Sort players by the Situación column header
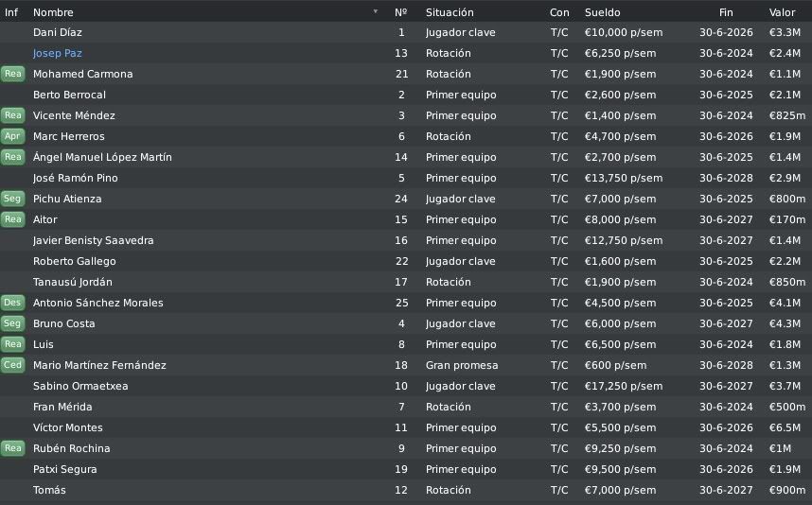Screen dimensions: 812x505 pos(450,12)
